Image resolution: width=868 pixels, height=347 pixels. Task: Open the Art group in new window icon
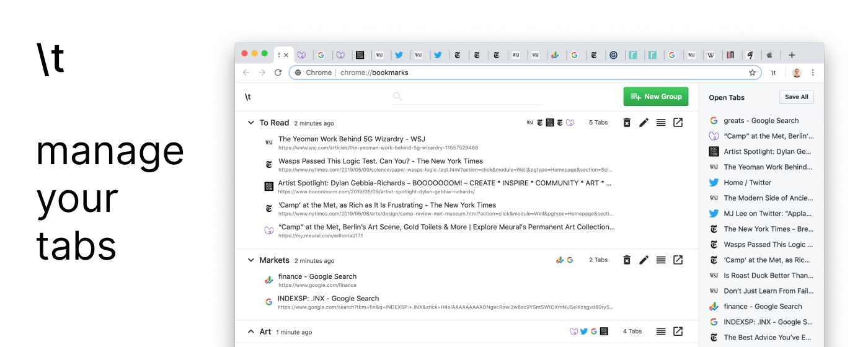[678, 332]
